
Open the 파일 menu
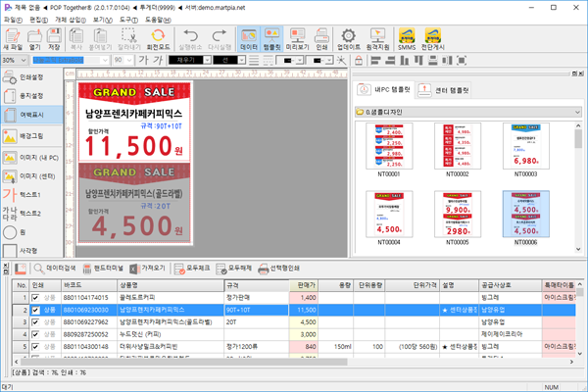pyautogui.click(x=13, y=20)
